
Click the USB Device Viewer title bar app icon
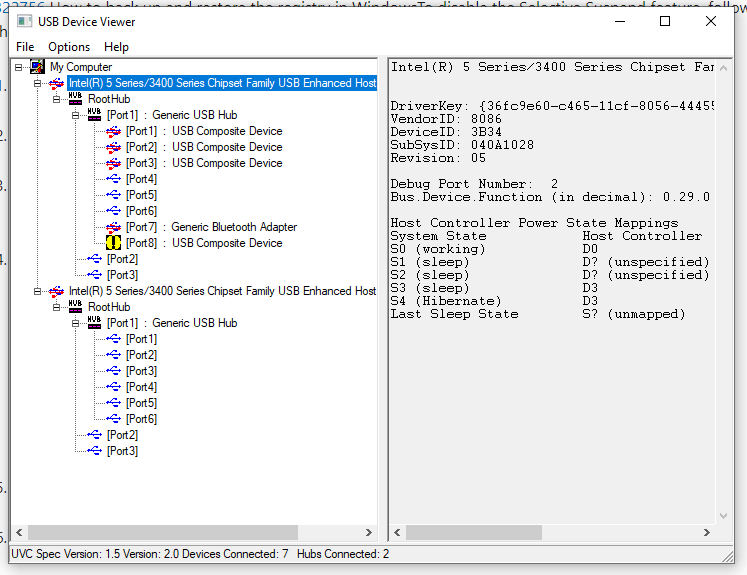coord(25,21)
